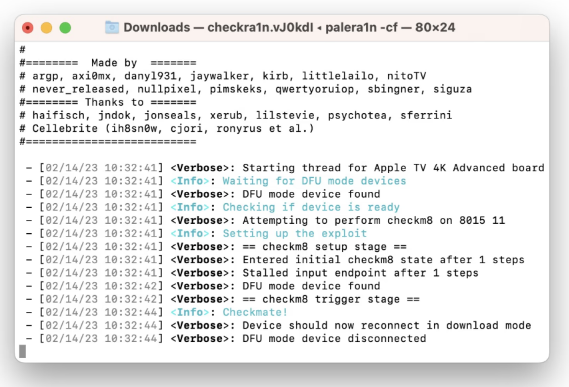Click 'Entered initial checkm8 state after 1 steps'
569x387 pixels.
[x=384, y=260]
